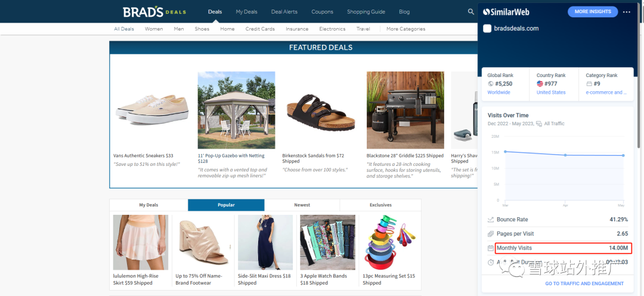The height and width of the screenshot is (296, 644).
Task: Click the Bounce Rate icon
Action: coord(490,220)
